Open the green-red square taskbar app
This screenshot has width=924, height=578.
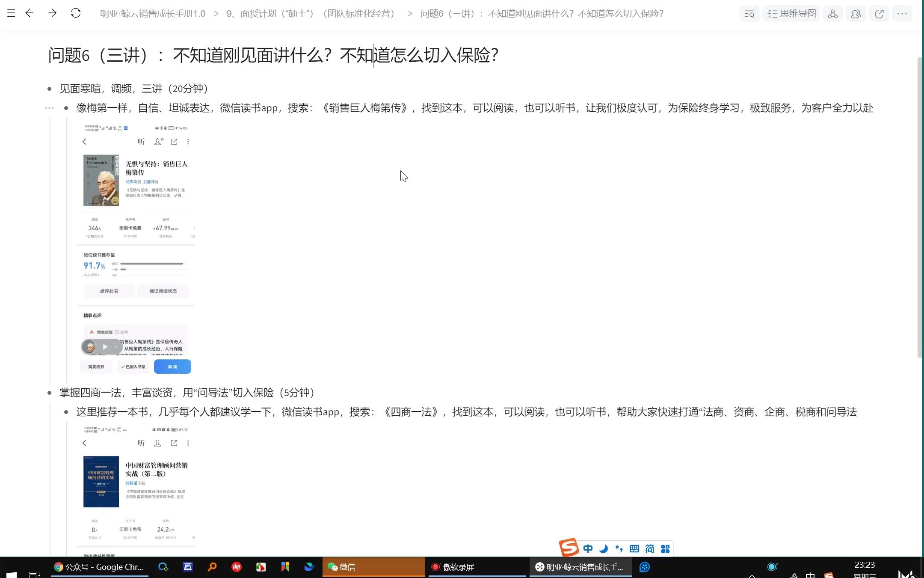pos(261,567)
